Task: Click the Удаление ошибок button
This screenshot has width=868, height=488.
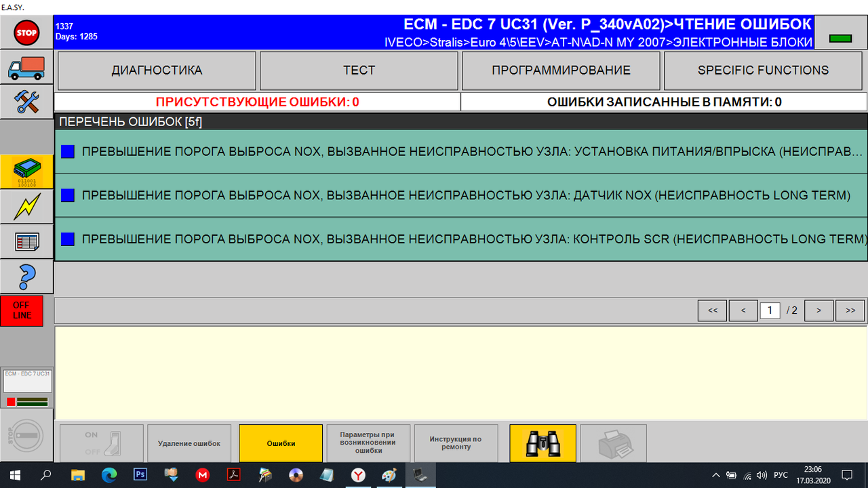Action: [x=189, y=443]
